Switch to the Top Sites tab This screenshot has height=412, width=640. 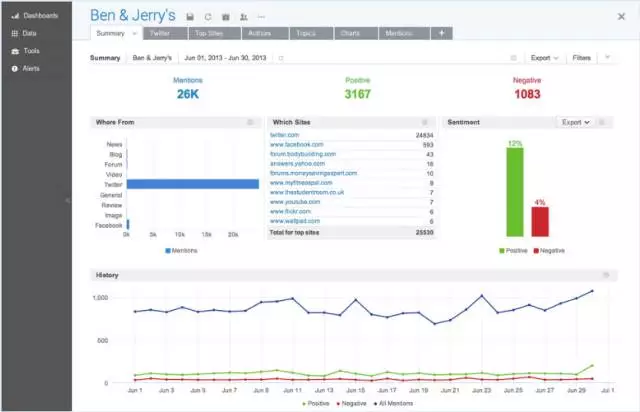[208, 33]
